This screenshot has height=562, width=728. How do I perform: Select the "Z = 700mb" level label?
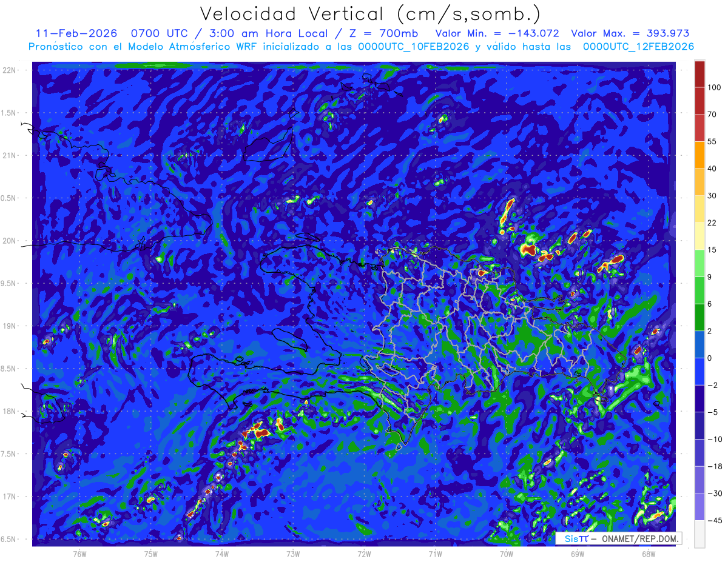(382, 33)
